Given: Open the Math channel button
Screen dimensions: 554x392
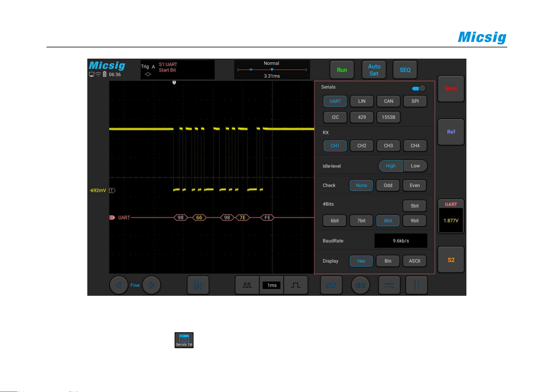Looking at the screenshot, I should [x=451, y=89].
